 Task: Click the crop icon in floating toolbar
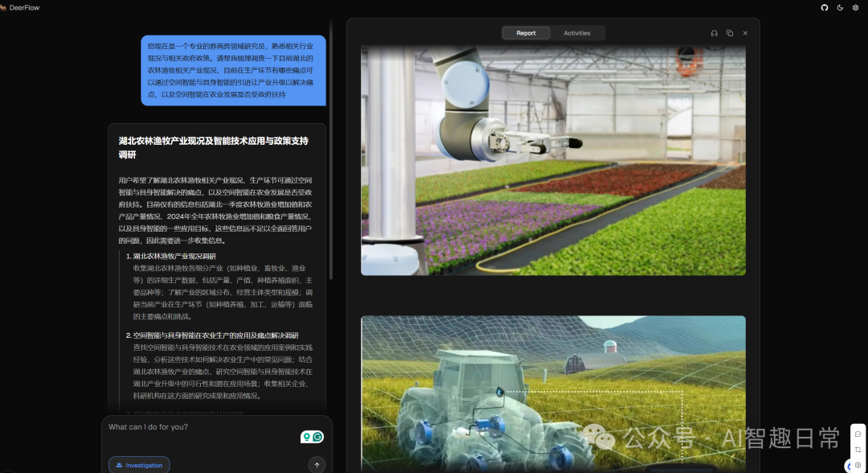[x=858, y=450]
